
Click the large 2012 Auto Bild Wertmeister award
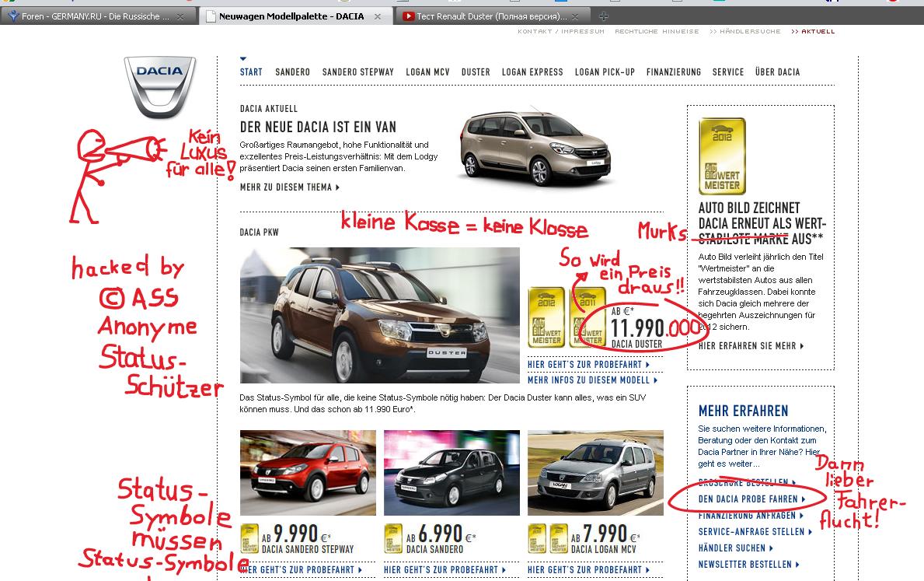[x=722, y=156]
